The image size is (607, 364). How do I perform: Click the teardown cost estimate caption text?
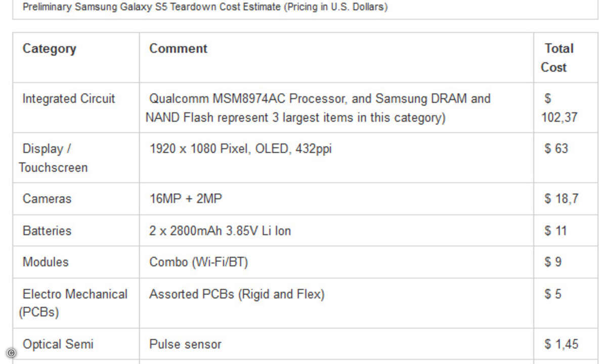pyautogui.click(x=205, y=8)
